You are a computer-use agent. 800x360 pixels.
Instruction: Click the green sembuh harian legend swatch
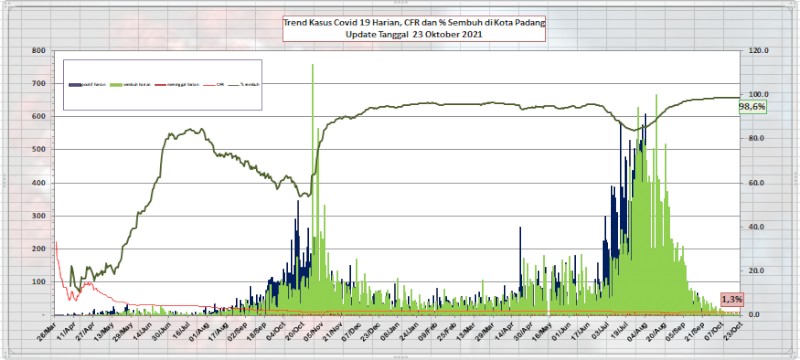(x=116, y=85)
